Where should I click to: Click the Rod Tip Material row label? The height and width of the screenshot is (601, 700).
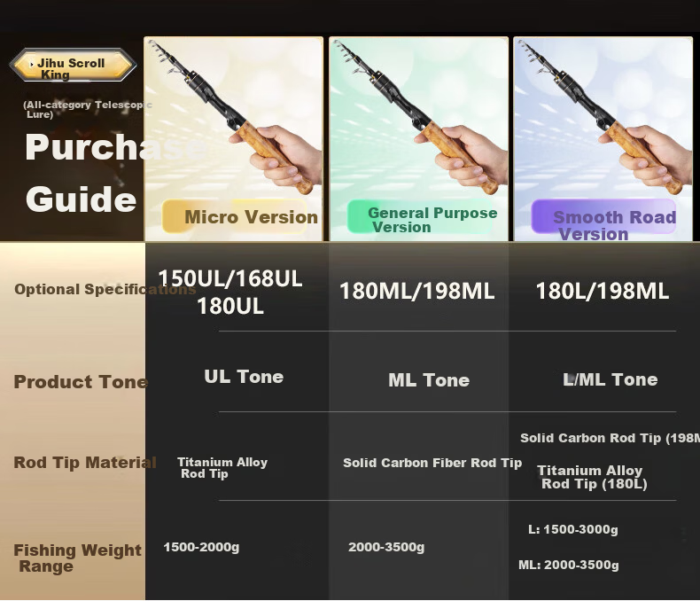pyautogui.click(x=85, y=462)
